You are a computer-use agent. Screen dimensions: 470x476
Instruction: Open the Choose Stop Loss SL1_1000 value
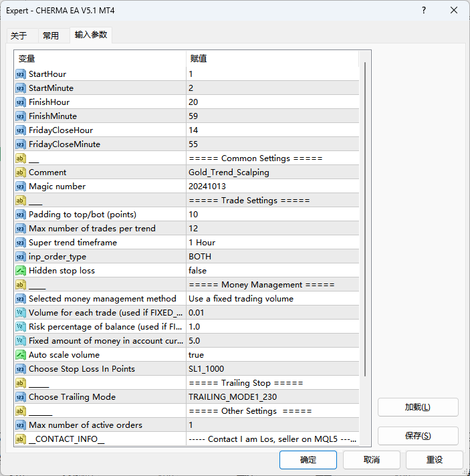click(272, 369)
